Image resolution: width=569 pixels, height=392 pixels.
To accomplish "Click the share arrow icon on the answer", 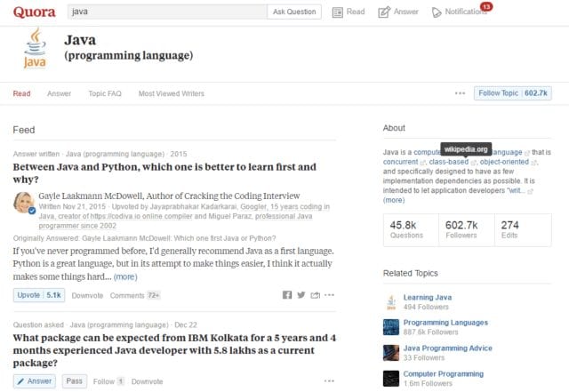I will point(316,295).
